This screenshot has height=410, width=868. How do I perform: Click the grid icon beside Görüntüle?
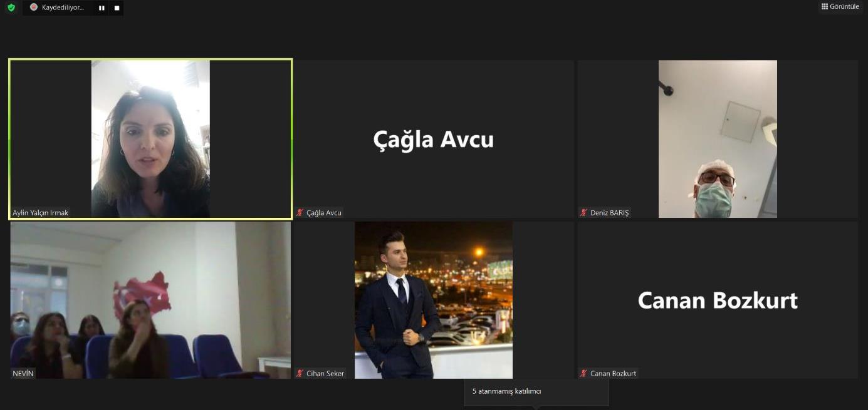[x=825, y=6]
